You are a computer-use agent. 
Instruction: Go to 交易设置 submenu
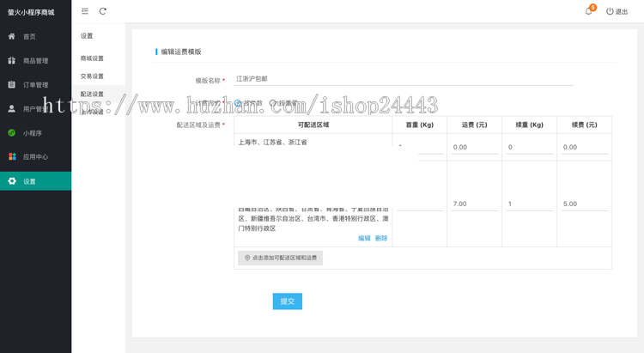(92, 76)
